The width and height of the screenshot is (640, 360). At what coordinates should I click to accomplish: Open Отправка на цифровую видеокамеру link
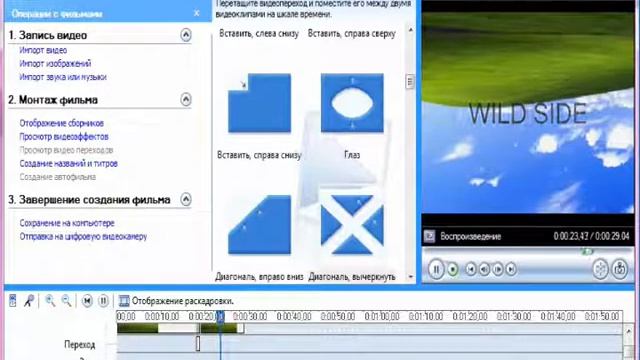(83, 236)
